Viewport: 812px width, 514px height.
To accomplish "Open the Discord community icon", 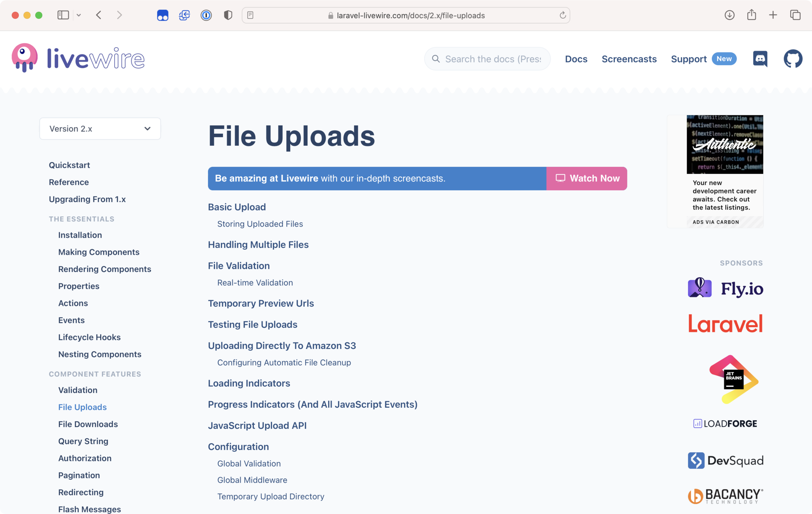I will tap(760, 59).
